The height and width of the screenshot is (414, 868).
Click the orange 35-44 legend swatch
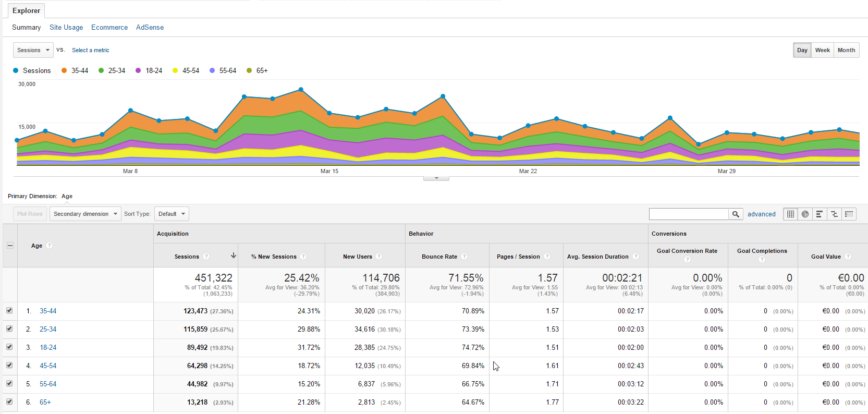pyautogui.click(x=64, y=70)
